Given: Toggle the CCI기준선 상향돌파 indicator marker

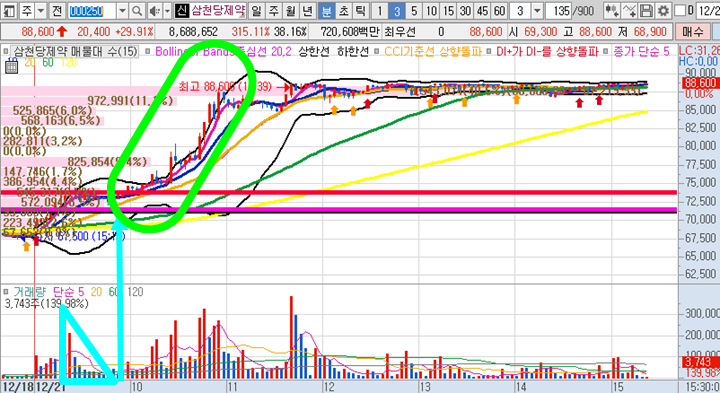Looking at the screenshot, I should tap(377, 51).
